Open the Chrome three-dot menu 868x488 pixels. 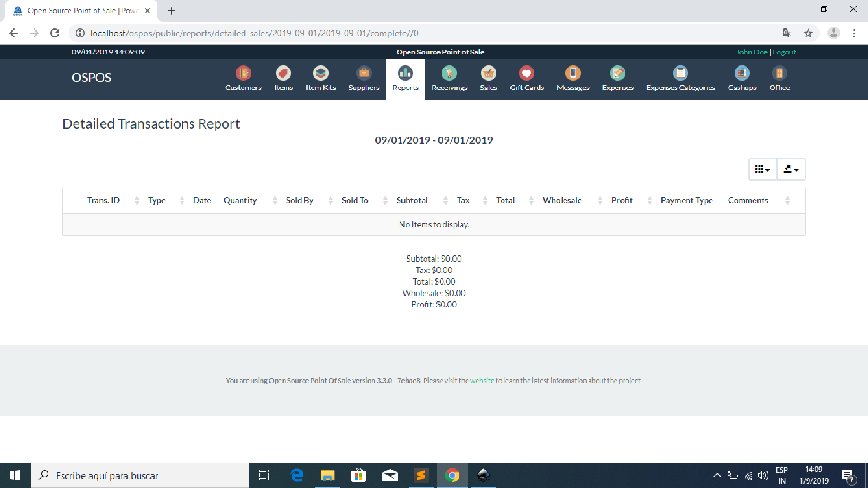[854, 33]
